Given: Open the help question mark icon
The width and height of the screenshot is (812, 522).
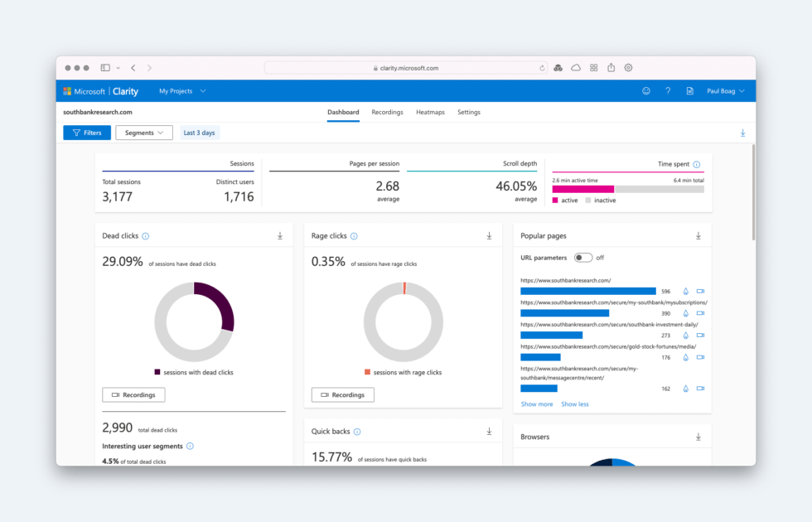Looking at the screenshot, I should (x=668, y=91).
